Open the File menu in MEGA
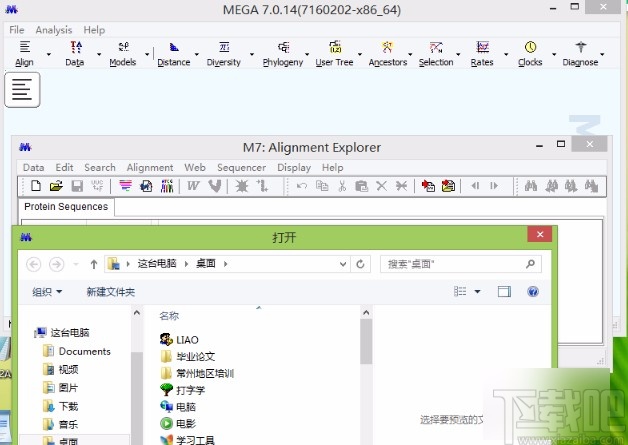The width and height of the screenshot is (628, 445). [x=17, y=30]
